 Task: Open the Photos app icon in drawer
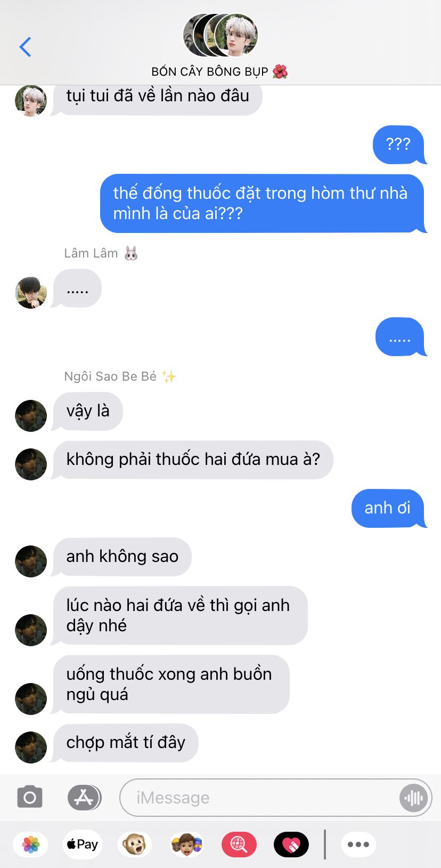pos(31,845)
